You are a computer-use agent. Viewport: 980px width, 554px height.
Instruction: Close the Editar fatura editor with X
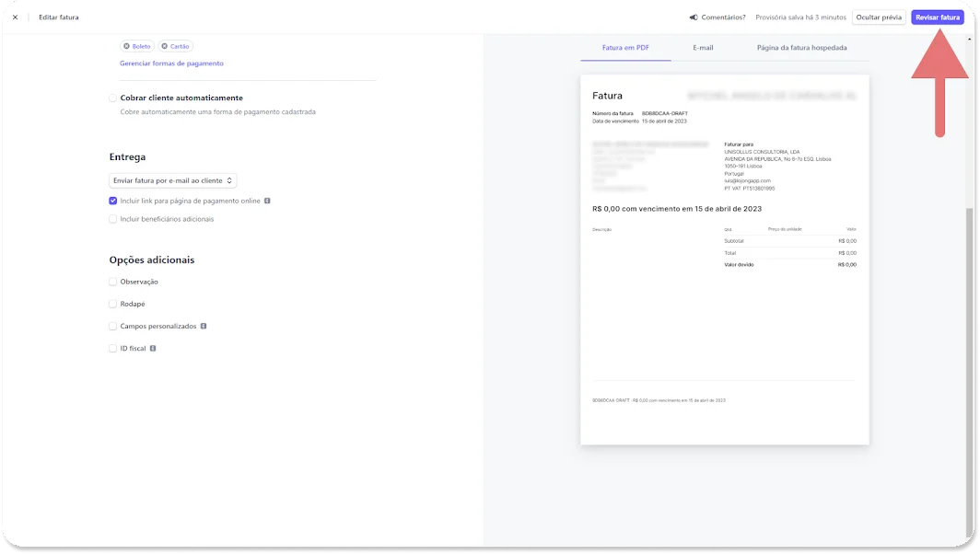pyautogui.click(x=15, y=17)
